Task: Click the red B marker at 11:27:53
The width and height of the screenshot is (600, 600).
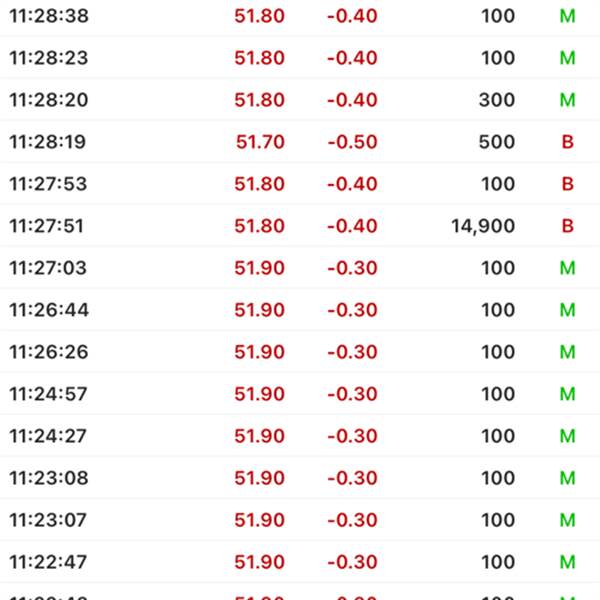Action: coord(567,184)
